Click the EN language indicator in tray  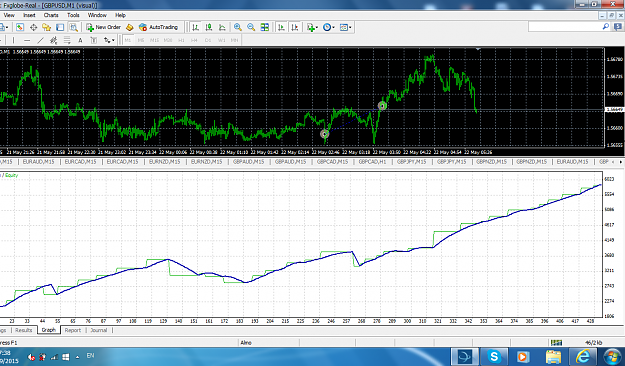pos(90,356)
